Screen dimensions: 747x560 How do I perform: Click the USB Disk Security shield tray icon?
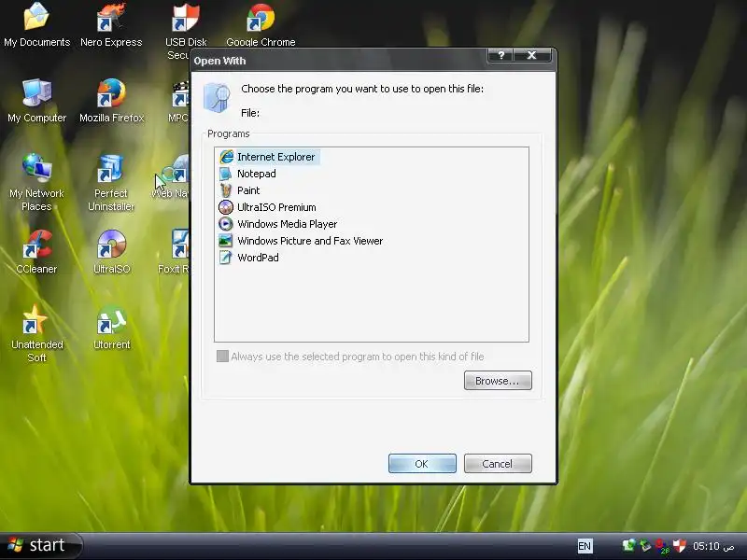(x=680, y=546)
